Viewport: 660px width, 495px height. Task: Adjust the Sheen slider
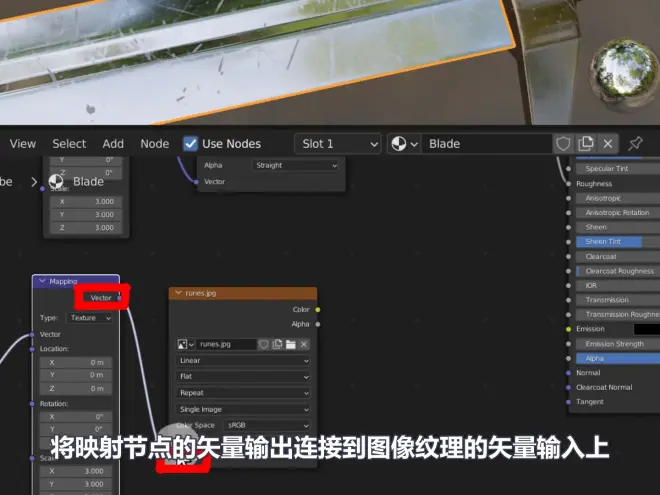[x=617, y=227]
